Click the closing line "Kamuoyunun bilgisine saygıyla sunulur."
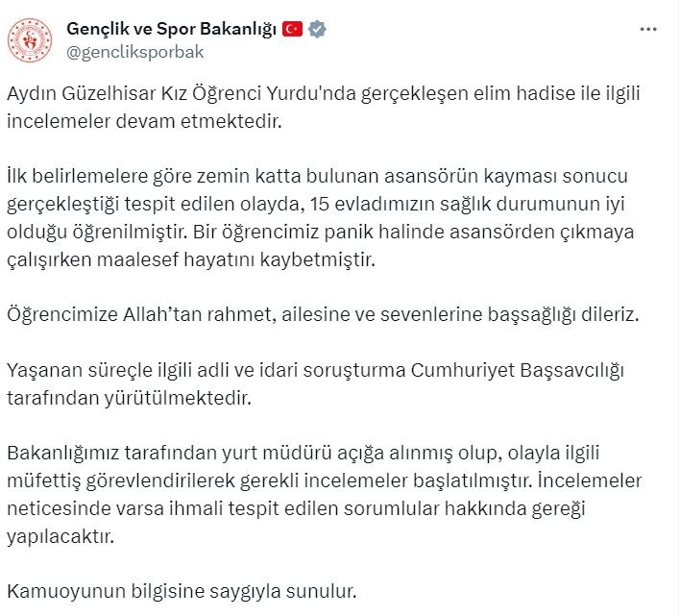680x616 pixels. coord(182,590)
